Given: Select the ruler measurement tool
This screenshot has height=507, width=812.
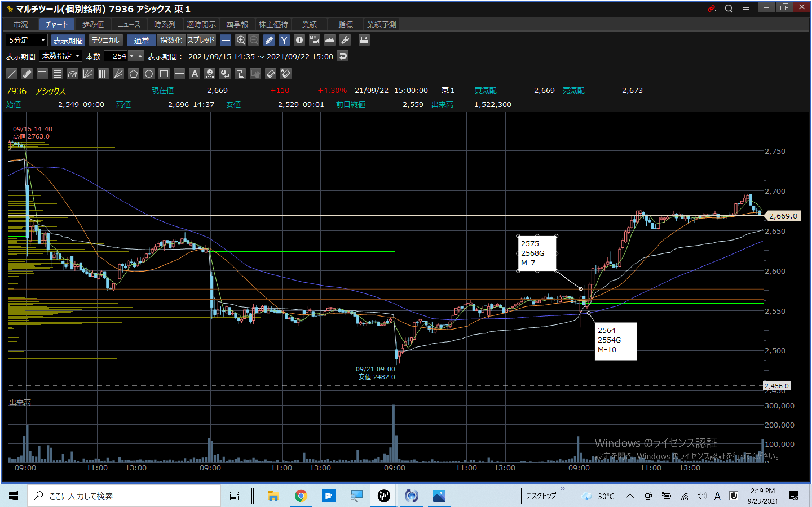Looking at the screenshot, I should point(27,74).
